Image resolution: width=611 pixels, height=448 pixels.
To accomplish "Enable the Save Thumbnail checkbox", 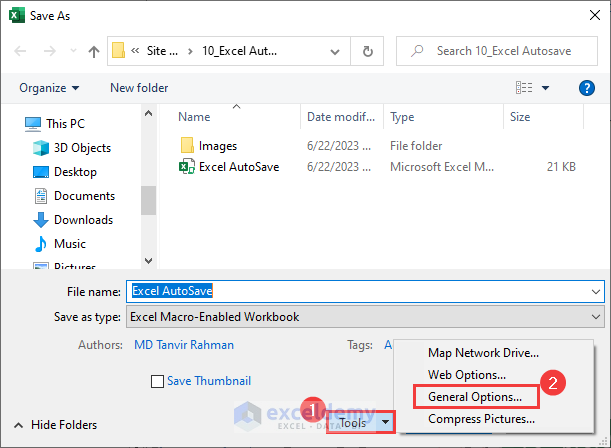I will pyautogui.click(x=157, y=381).
